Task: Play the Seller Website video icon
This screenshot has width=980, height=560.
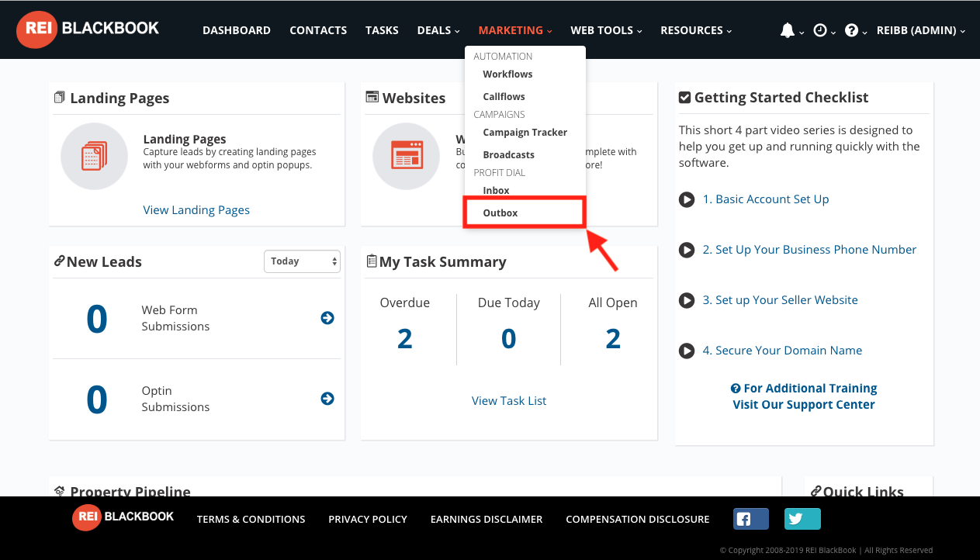Action: [687, 300]
